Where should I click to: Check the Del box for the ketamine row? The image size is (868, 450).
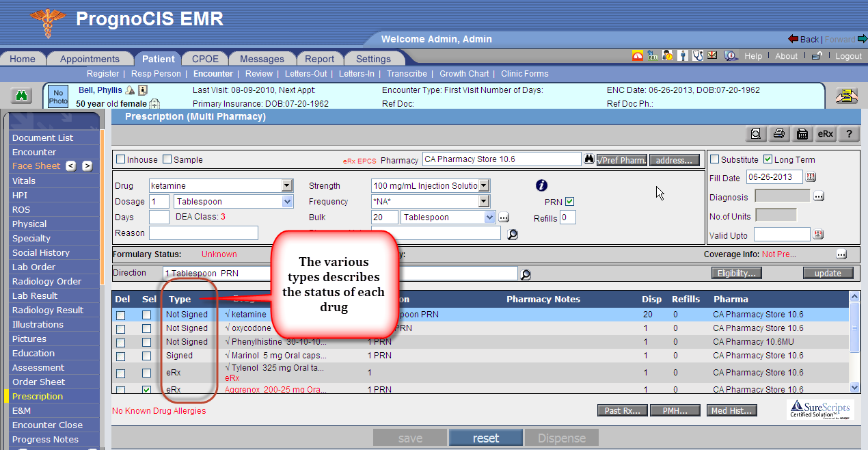point(120,315)
